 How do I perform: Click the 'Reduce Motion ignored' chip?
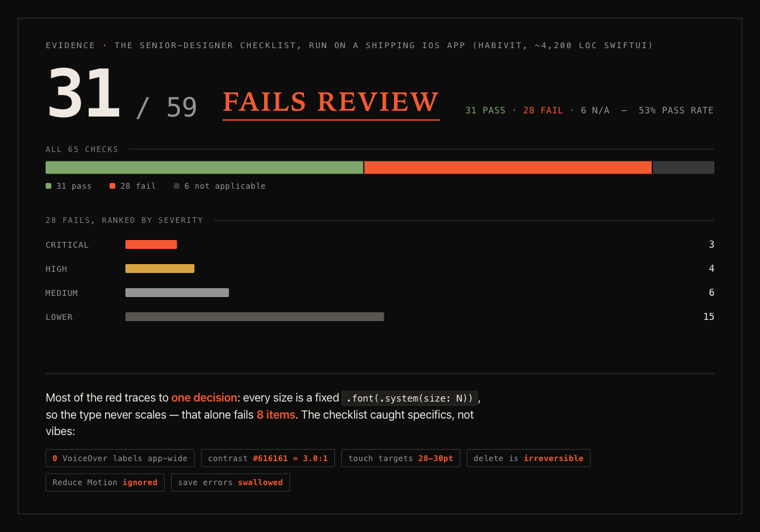[x=105, y=483]
